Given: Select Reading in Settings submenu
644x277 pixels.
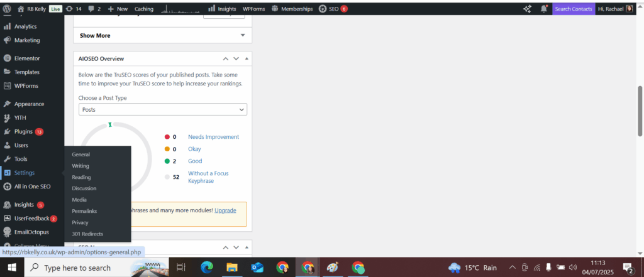Looking at the screenshot, I should click(x=81, y=177).
